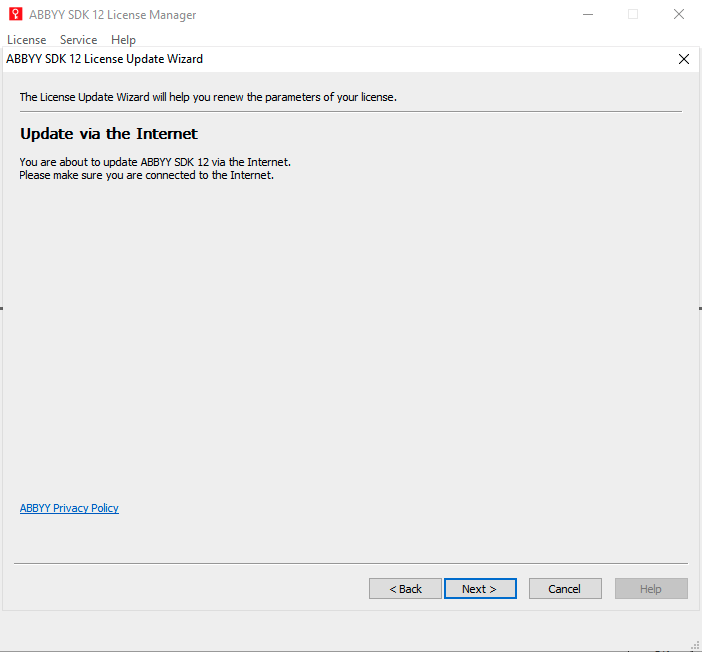Click the 'Please make sure you are connected' line
This screenshot has height=652, width=702.
click(146, 175)
